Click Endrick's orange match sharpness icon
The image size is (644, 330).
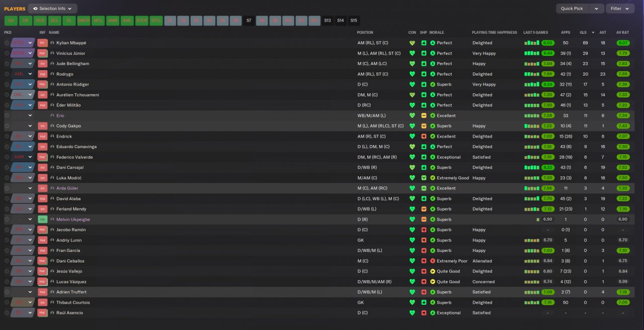(424, 137)
